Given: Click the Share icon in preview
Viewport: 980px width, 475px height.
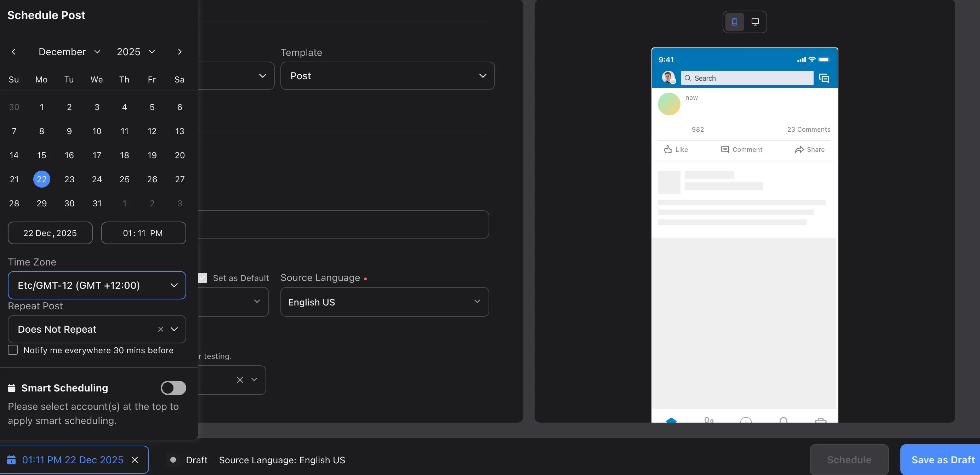Looking at the screenshot, I should [x=799, y=149].
